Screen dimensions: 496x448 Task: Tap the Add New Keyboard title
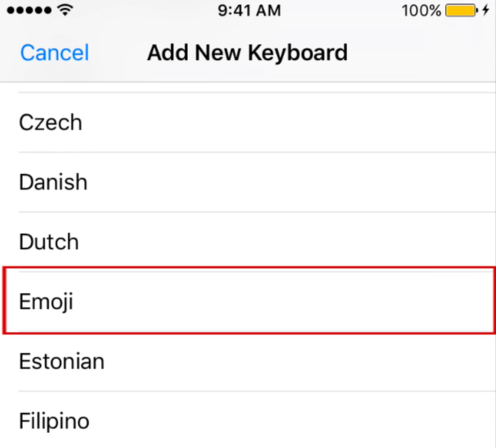click(247, 52)
